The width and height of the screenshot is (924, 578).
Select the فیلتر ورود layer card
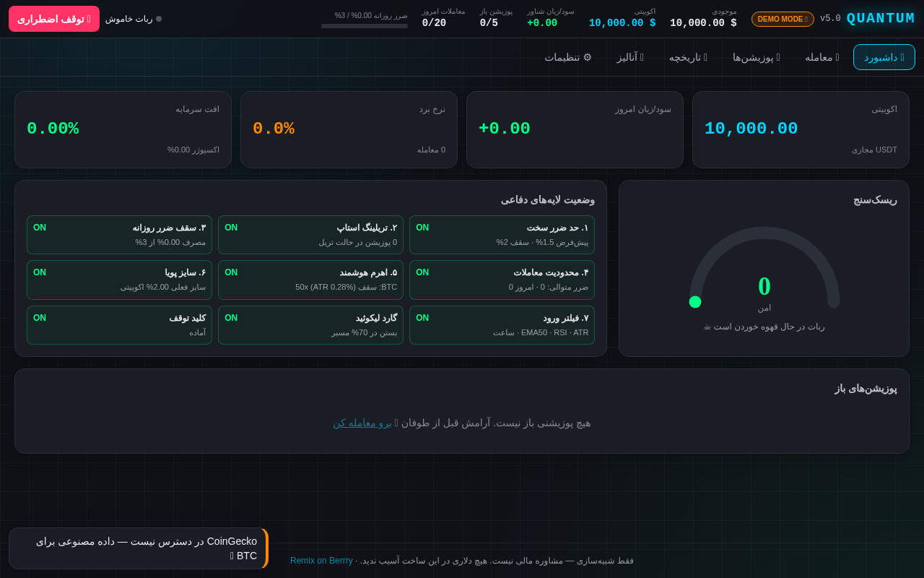502,325
